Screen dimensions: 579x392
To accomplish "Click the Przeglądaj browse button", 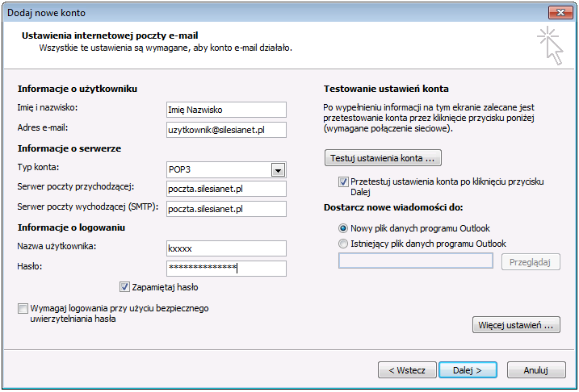I will pyautogui.click(x=530, y=261).
